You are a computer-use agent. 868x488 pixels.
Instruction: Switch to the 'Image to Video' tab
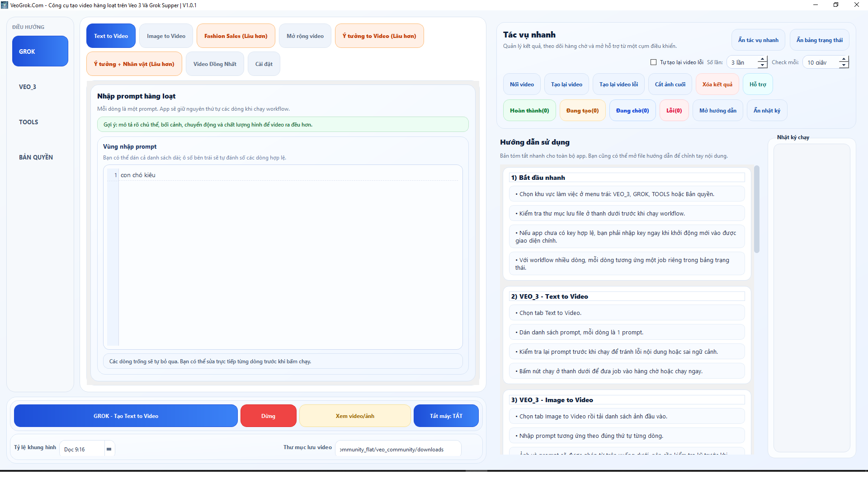point(166,36)
